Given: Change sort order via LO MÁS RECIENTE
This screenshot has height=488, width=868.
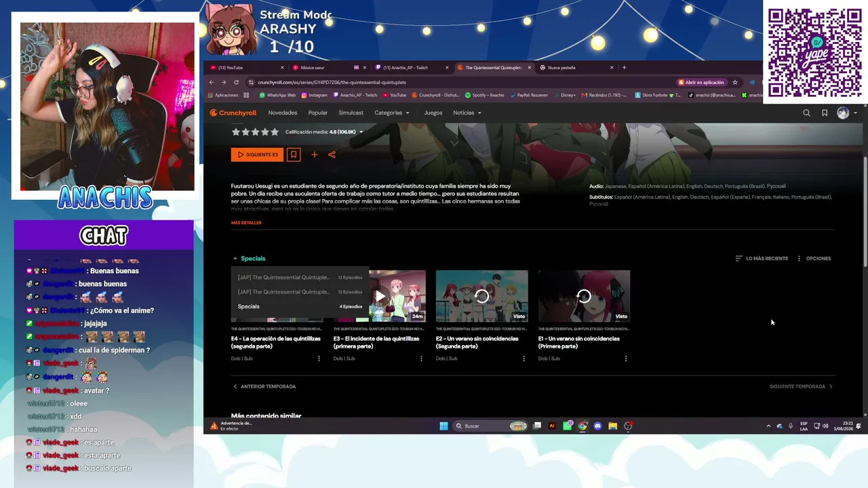Looking at the screenshot, I should 762,258.
